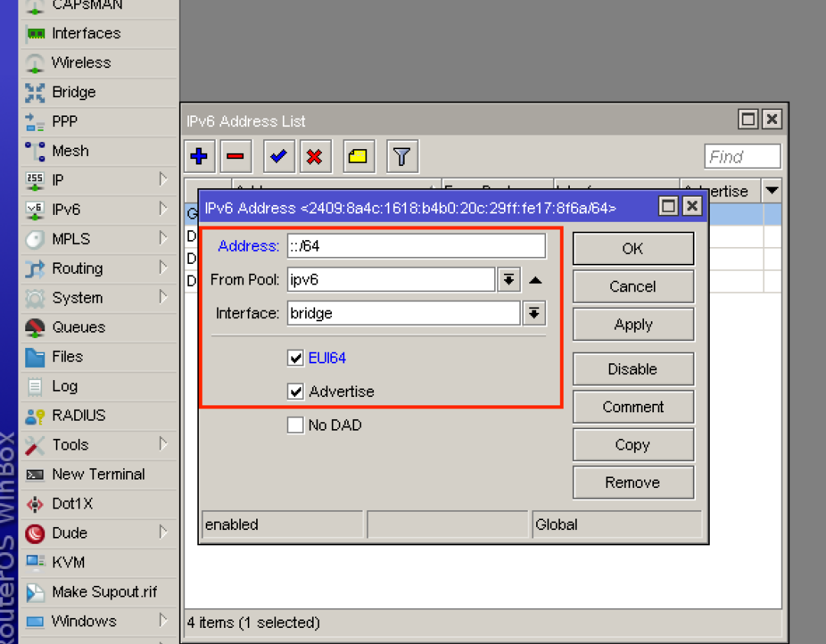Screen dimensions: 826x644
Task: Click the 'enabled' status text
Action: click(232, 525)
